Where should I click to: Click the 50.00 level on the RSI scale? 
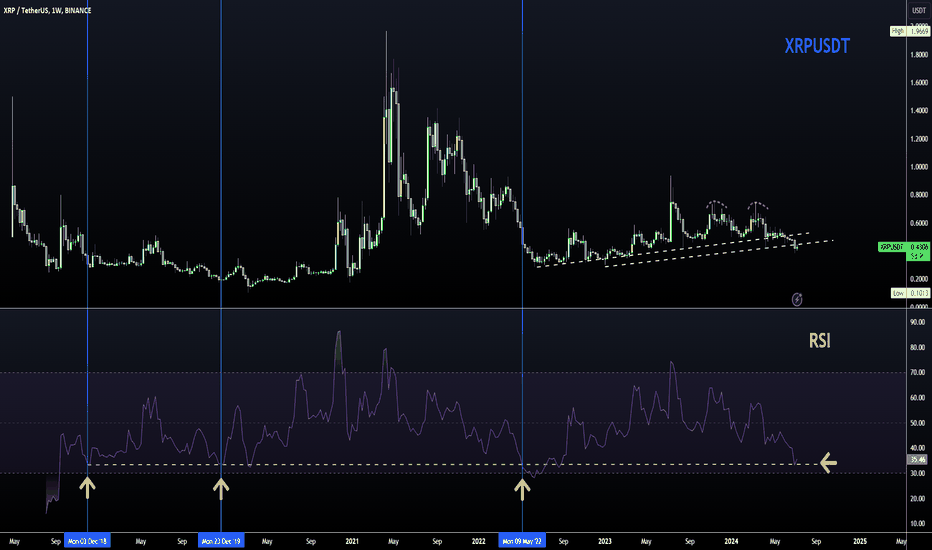pos(918,423)
